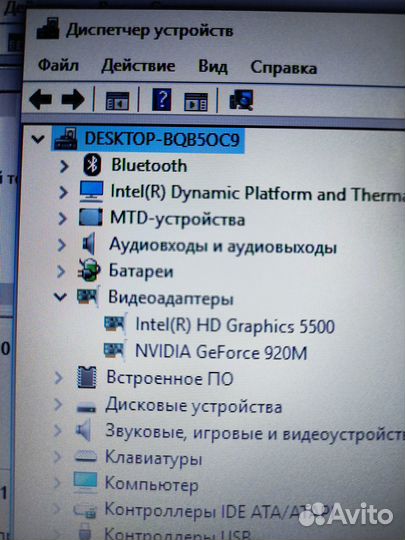Click the monitor icon beside Компьютер
The height and width of the screenshot is (540, 405).
(85, 483)
